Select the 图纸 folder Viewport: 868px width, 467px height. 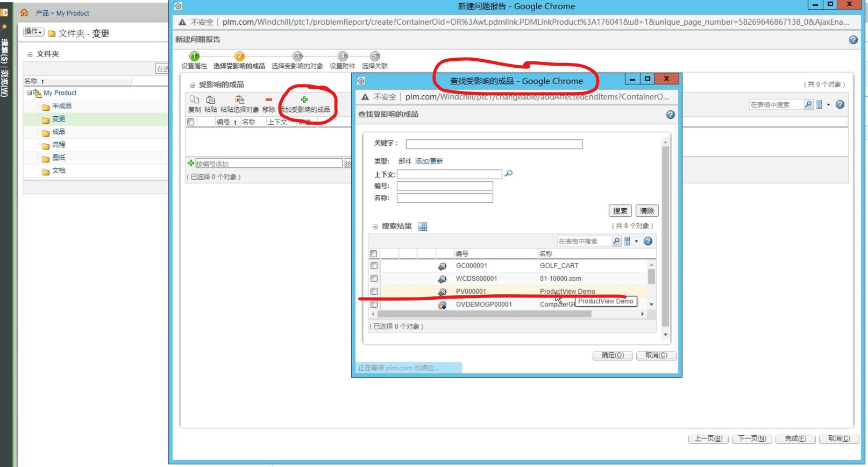(59, 158)
